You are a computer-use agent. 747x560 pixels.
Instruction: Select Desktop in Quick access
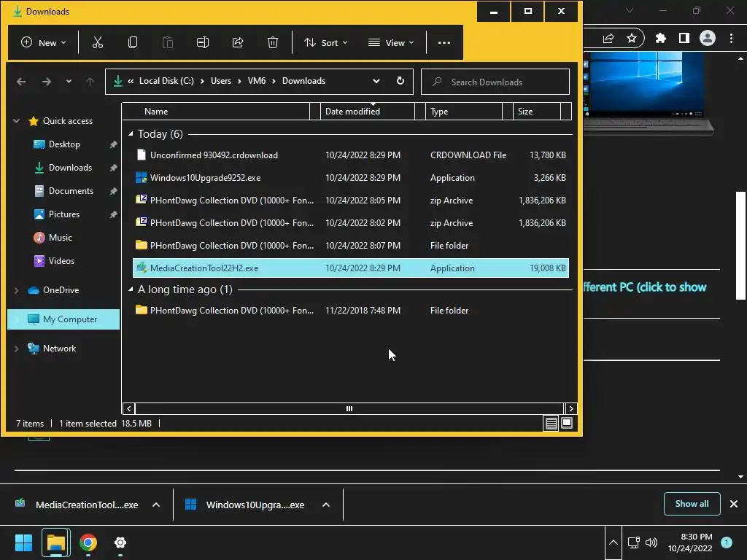[x=64, y=144]
